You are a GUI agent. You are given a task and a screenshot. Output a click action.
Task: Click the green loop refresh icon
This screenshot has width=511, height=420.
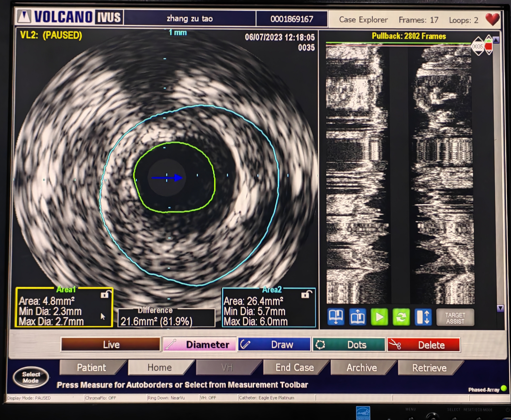coord(401,317)
